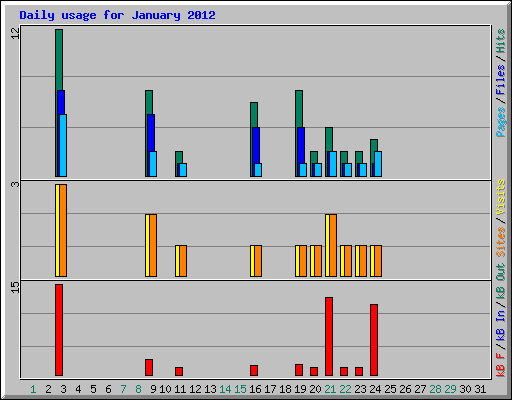The height and width of the screenshot is (400, 512).
Task: Click the '3' scale value of the middle chart
Action: click(15, 184)
